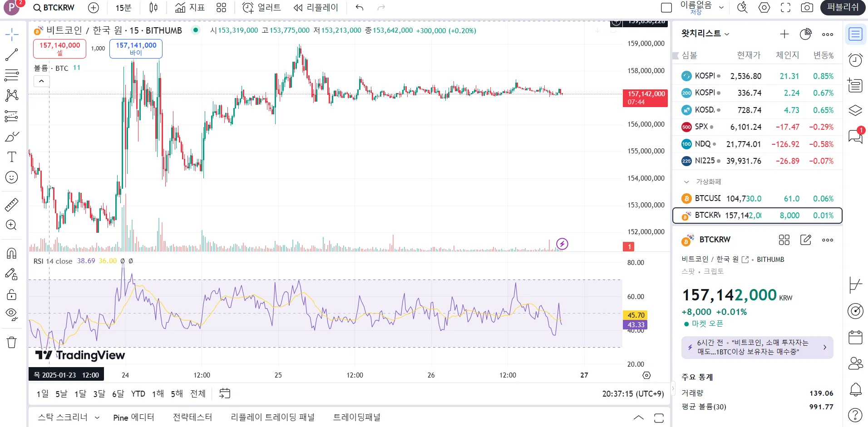
Task: Select the KOSPI 2,536.80 watchlist row
Action: click(x=757, y=76)
